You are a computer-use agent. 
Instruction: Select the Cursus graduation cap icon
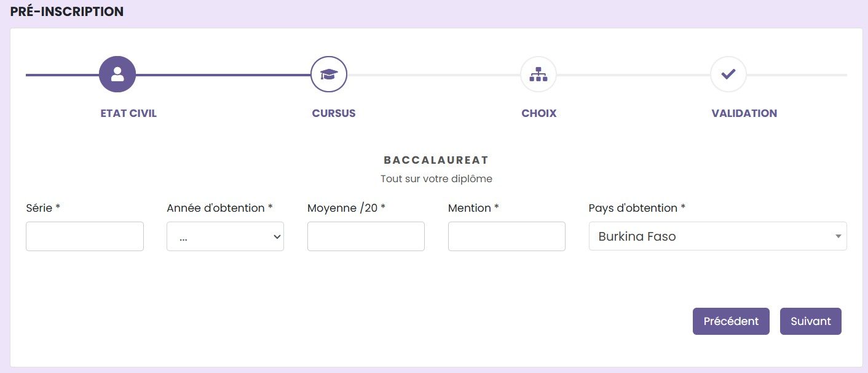[329, 74]
